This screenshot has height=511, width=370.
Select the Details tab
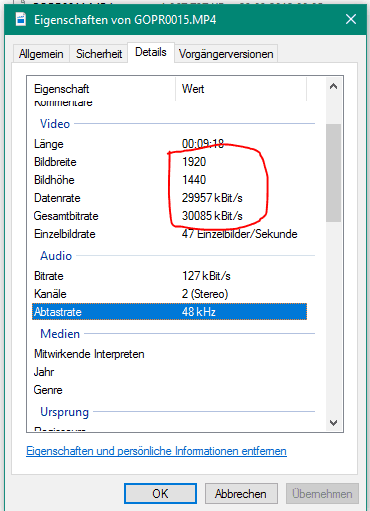pyautogui.click(x=151, y=52)
